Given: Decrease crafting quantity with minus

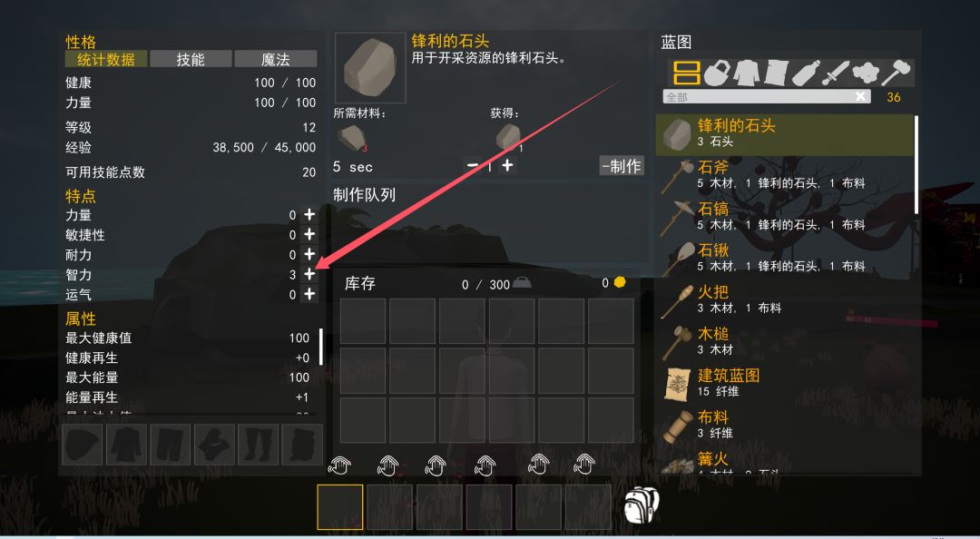Looking at the screenshot, I should (473, 166).
